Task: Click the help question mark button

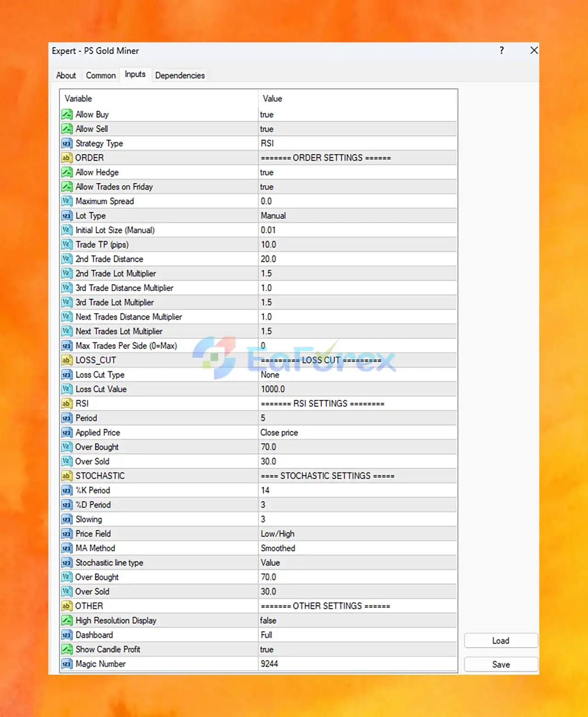Action: tap(502, 51)
